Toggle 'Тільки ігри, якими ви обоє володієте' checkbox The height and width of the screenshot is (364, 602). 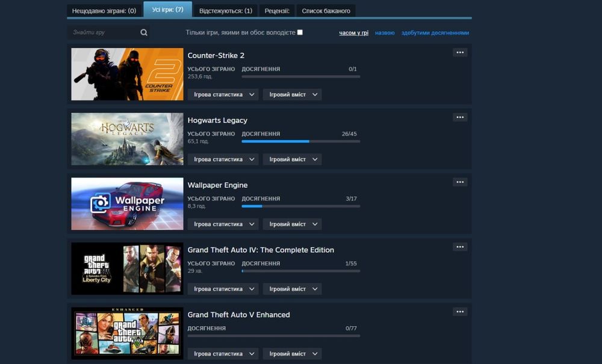[300, 32]
